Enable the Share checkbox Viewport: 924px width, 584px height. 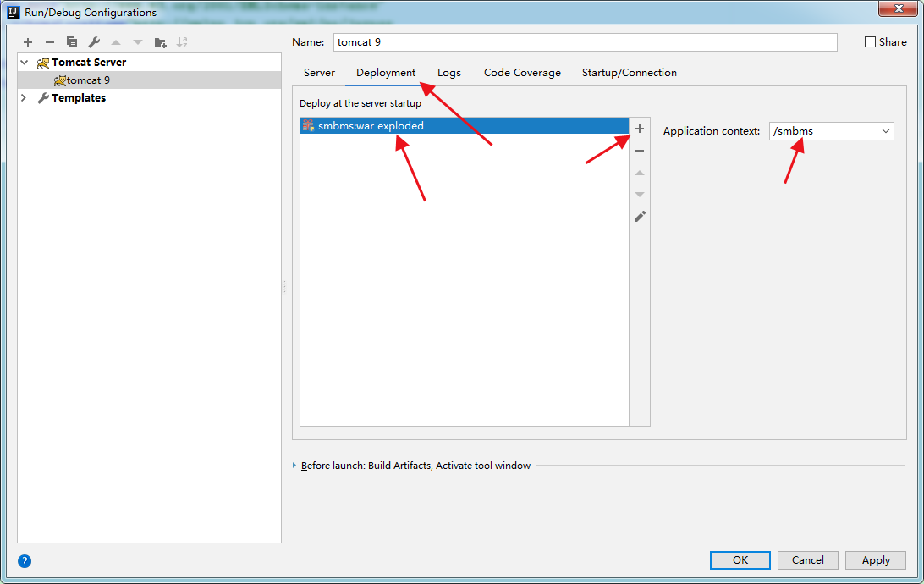coord(870,41)
